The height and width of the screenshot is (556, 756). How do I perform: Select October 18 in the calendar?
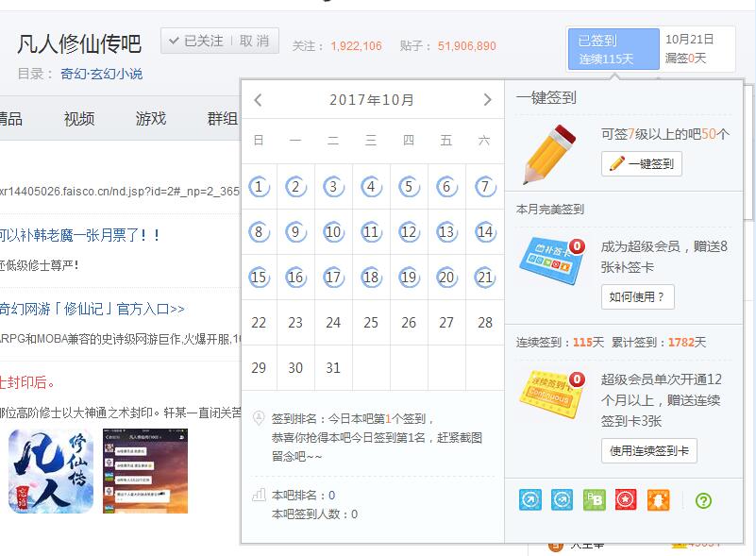coord(371,277)
